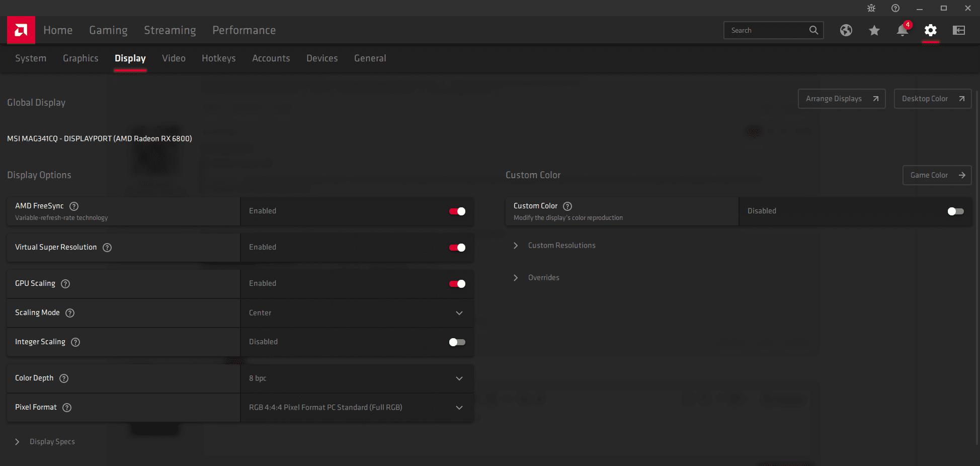Open the Performance menu
Image resolution: width=980 pixels, height=466 pixels.
[x=244, y=30]
